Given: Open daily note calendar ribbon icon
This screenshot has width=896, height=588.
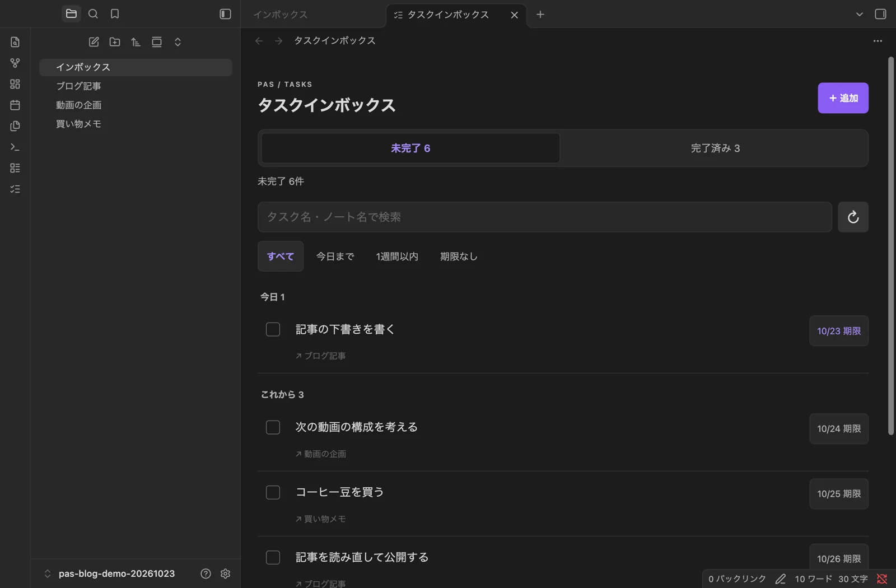Looking at the screenshot, I should [15, 105].
